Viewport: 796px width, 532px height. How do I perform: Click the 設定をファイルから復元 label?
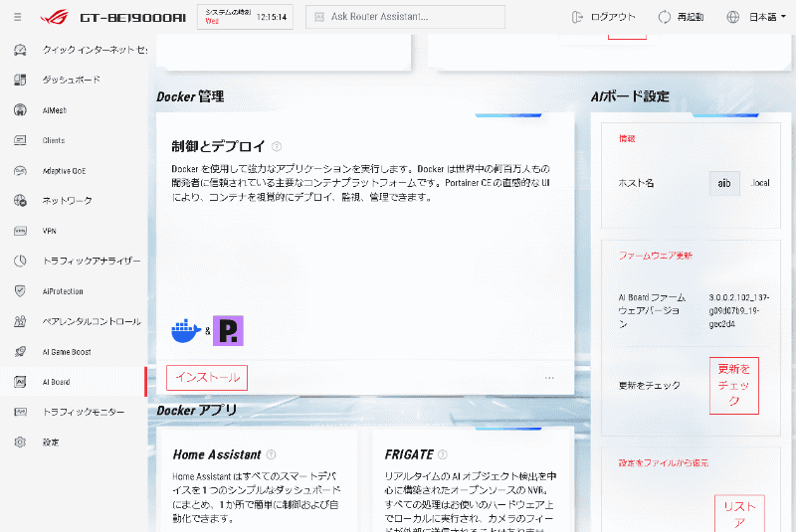(664, 462)
